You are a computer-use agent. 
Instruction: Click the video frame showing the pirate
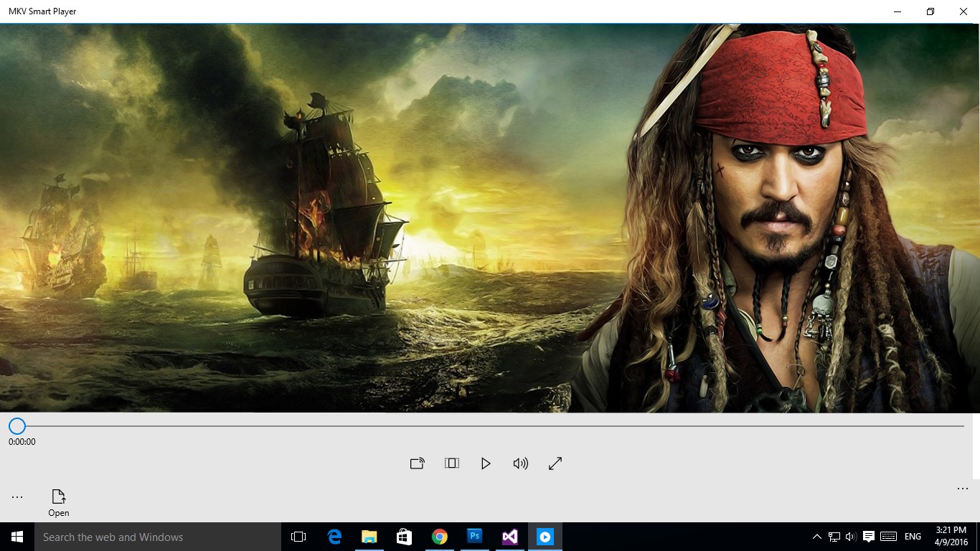[490, 218]
